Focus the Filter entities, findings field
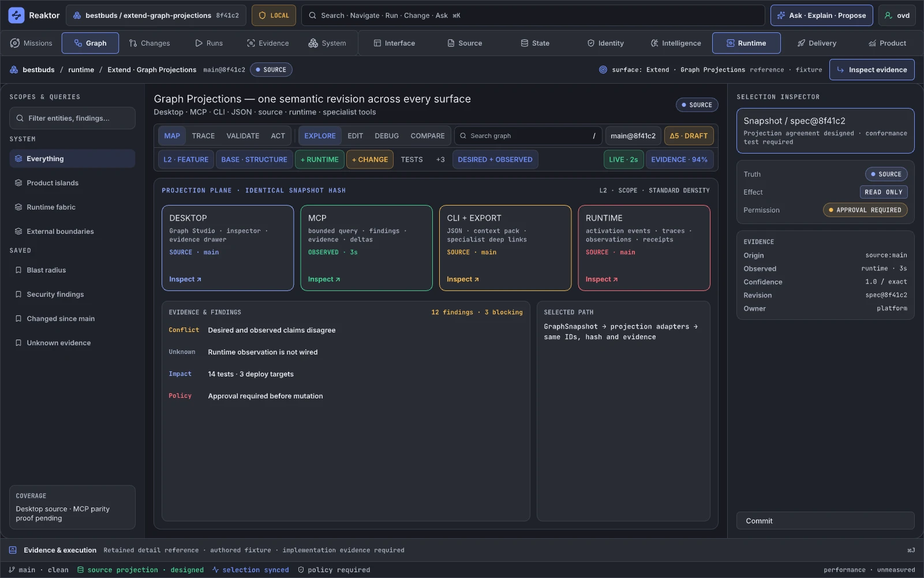Viewport: 924px width, 578px height. click(x=72, y=118)
